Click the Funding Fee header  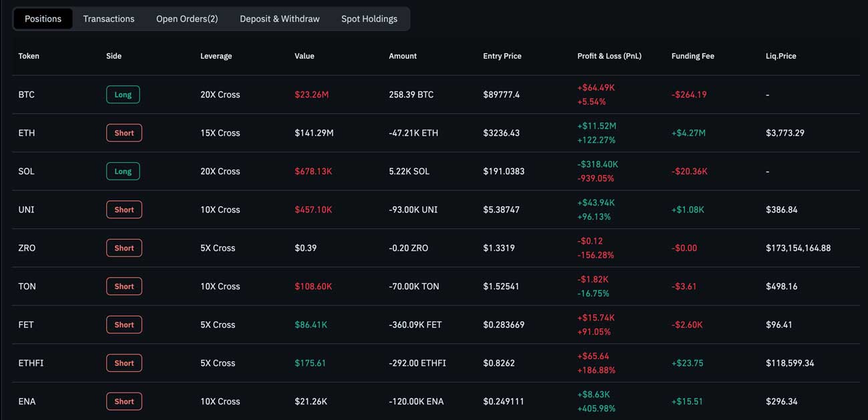click(x=692, y=55)
